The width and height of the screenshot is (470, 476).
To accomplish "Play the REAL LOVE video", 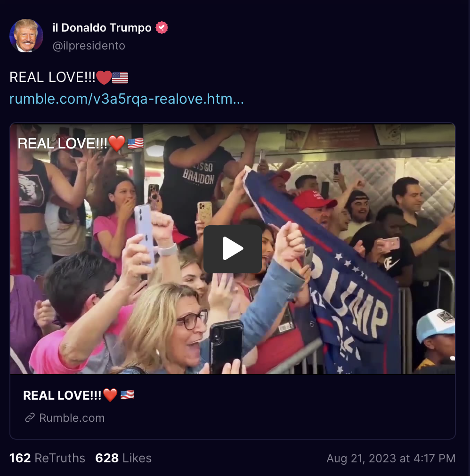I will (233, 249).
